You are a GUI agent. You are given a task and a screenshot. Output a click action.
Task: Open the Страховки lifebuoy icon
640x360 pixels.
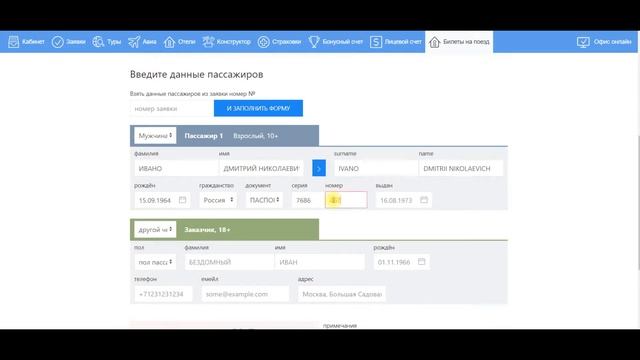(x=264, y=42)
